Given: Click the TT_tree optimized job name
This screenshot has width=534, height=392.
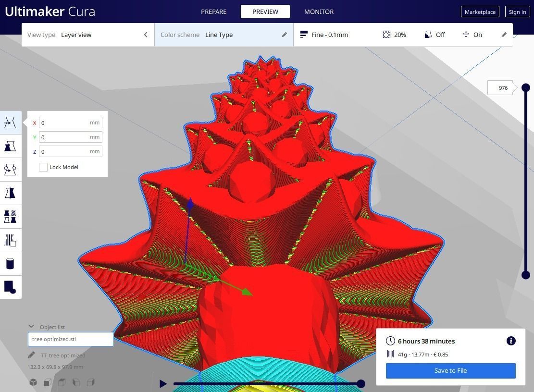Looking at the screenshot, I should point(63,355).
